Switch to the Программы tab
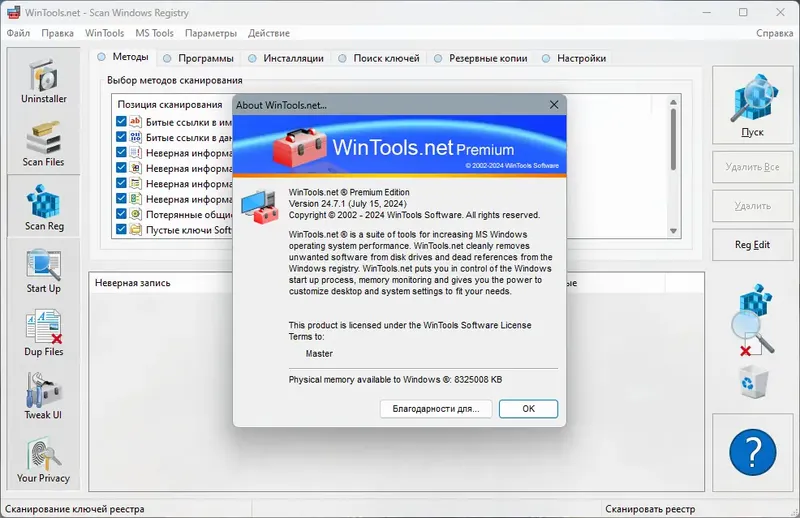 coord(198,58)
